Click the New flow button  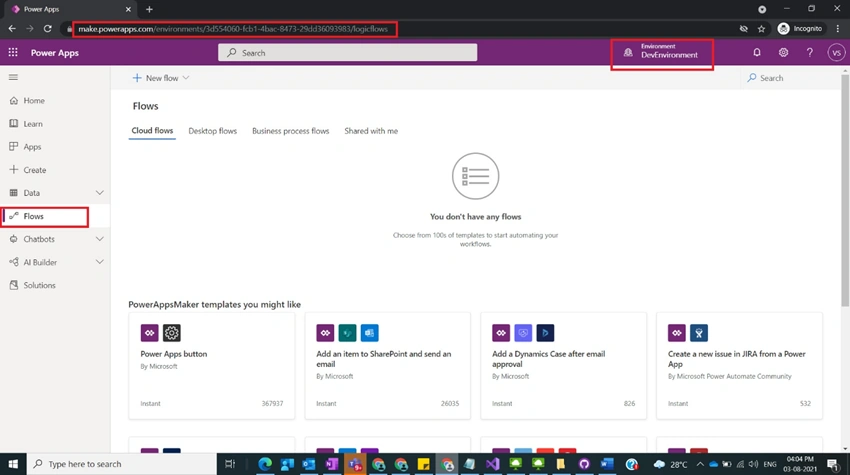point(155,78)
